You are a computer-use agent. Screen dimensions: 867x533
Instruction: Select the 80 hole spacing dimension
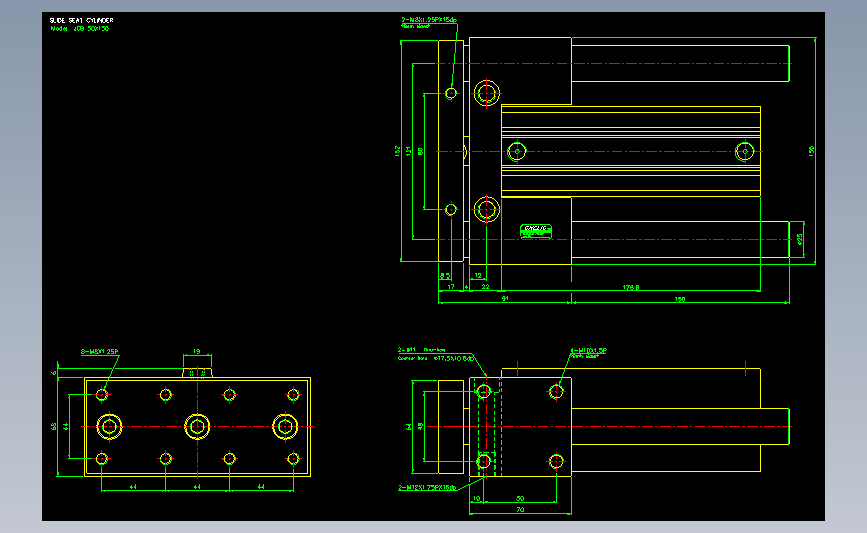point(420,151)
